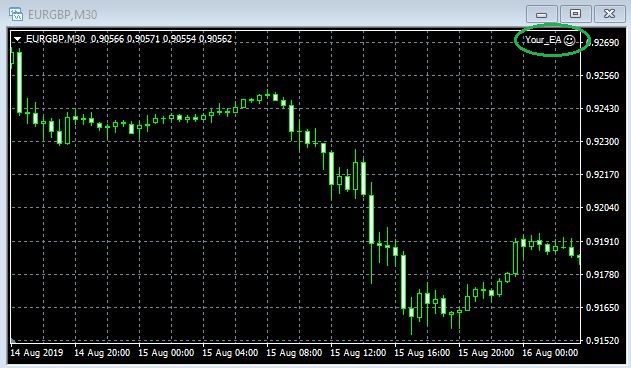Click the 15 Aug 16:00 time axis marker
This screenshot has height=368, width=631.
[422, 353]
